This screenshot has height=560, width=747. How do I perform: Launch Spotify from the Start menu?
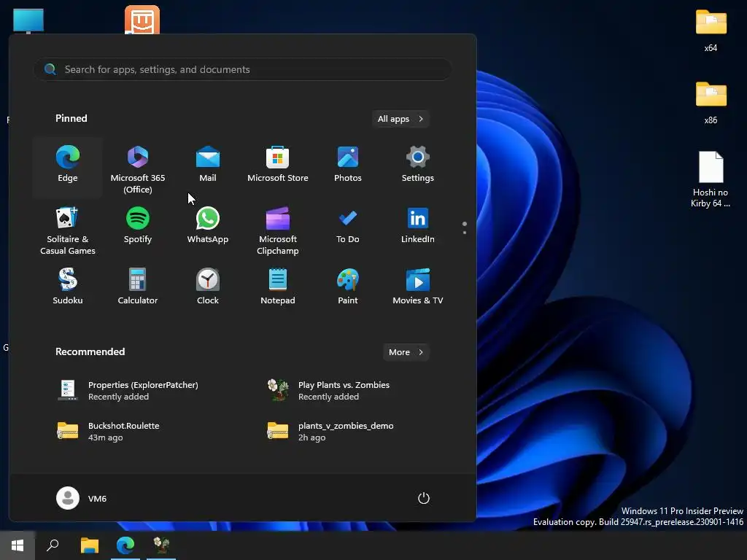pyautogui.click(x=138, y=229)
